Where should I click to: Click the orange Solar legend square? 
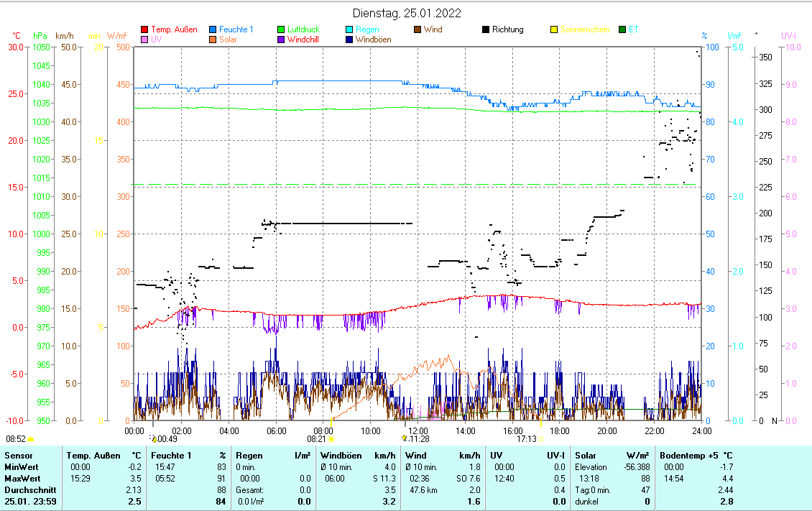[x=213, y=40]
